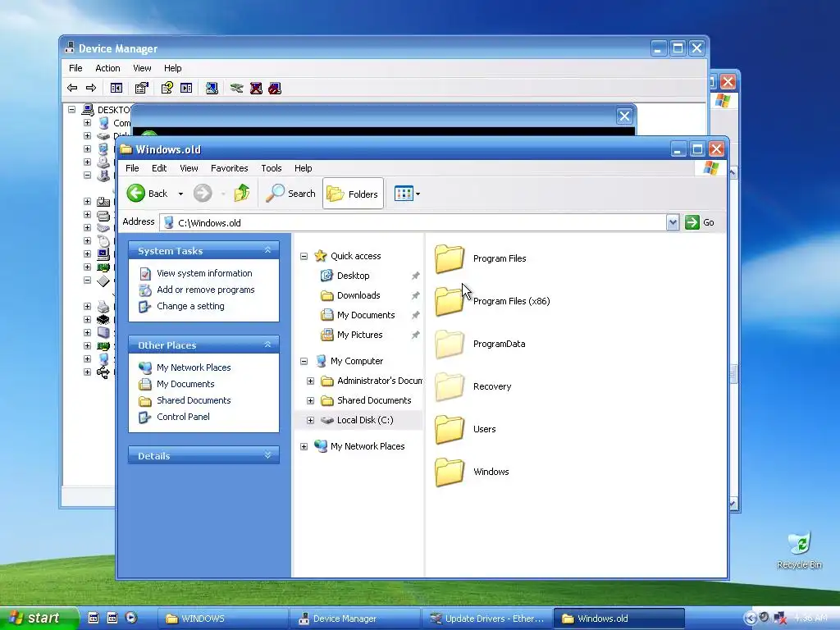Open My Documents in Other Places
The image size is (840, 630).
(185, 384)
